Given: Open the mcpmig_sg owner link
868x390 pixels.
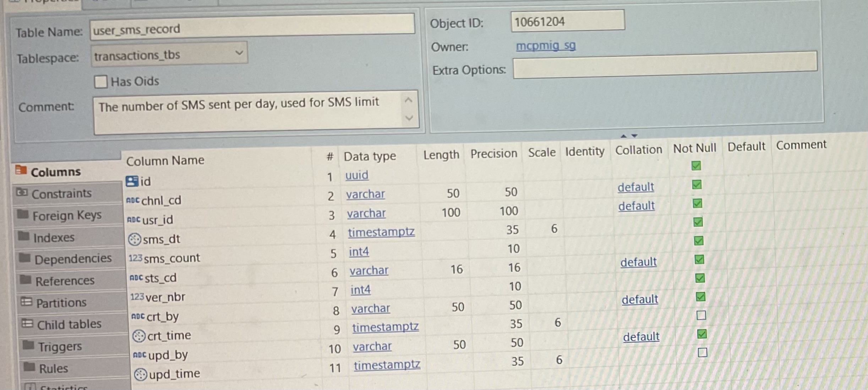Looking at the screenshot, I should click(546, 46).
